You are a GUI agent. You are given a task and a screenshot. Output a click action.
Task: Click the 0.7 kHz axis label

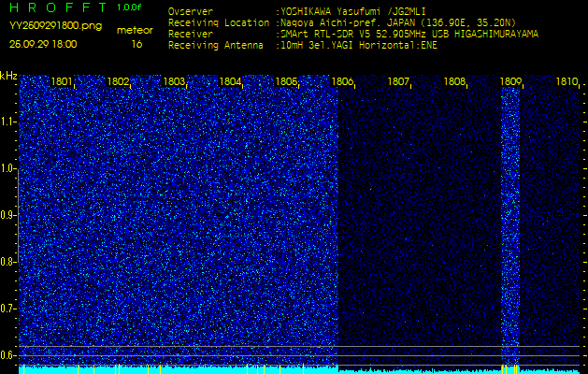pyautogui.click(x=8, y=309)
